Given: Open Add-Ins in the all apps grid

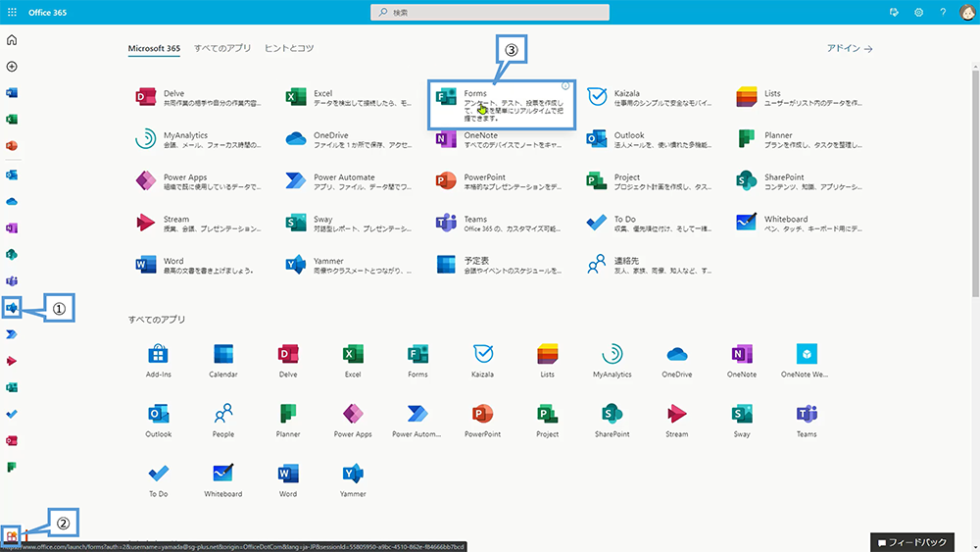Looking at the screenshot, I should pyautogui.click(x=158, y=361).
